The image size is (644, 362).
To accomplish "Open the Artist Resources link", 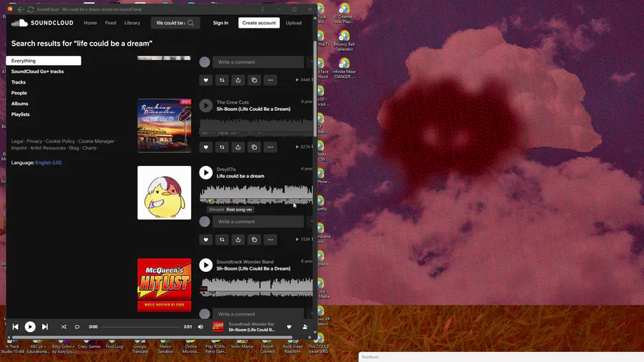I will (x=48, y=148).
